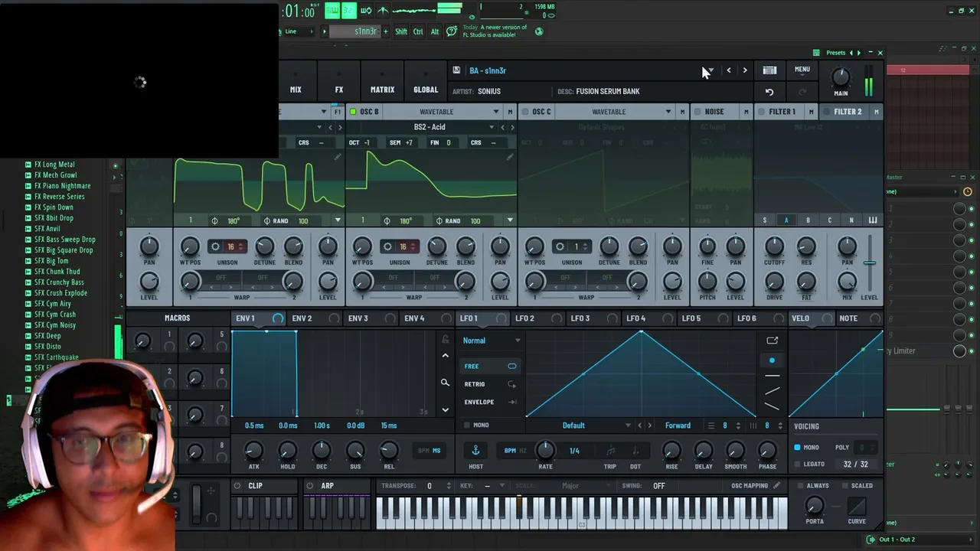Screen dimensions: 980x551
Task: Click the down chevron beside envelope display
Action: 446,410
